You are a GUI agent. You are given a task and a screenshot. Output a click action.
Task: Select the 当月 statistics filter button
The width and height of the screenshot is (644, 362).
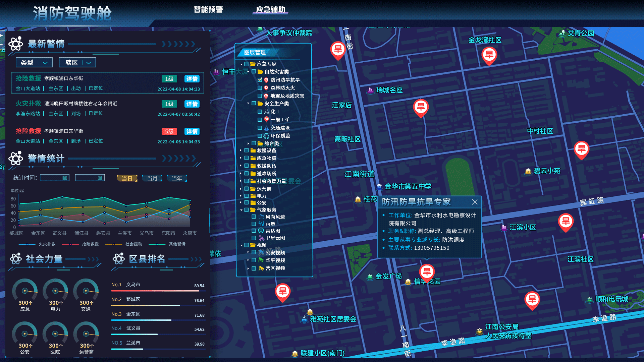152,178
